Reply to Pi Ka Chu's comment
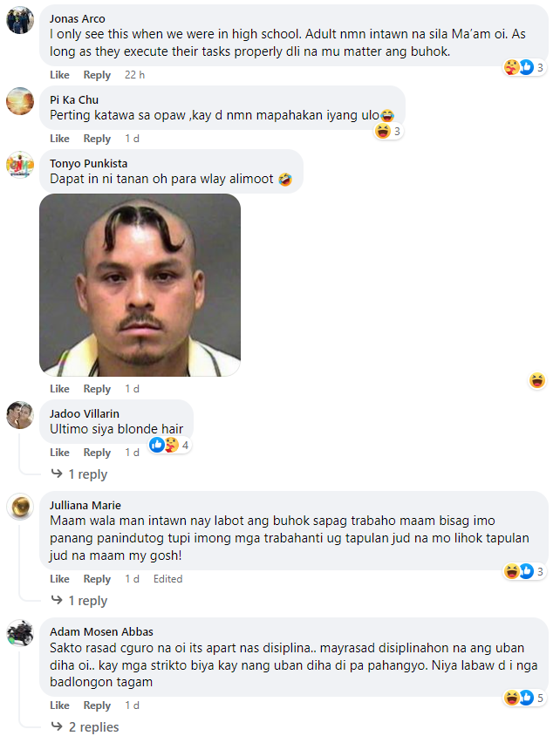 [x=97, y=139]
